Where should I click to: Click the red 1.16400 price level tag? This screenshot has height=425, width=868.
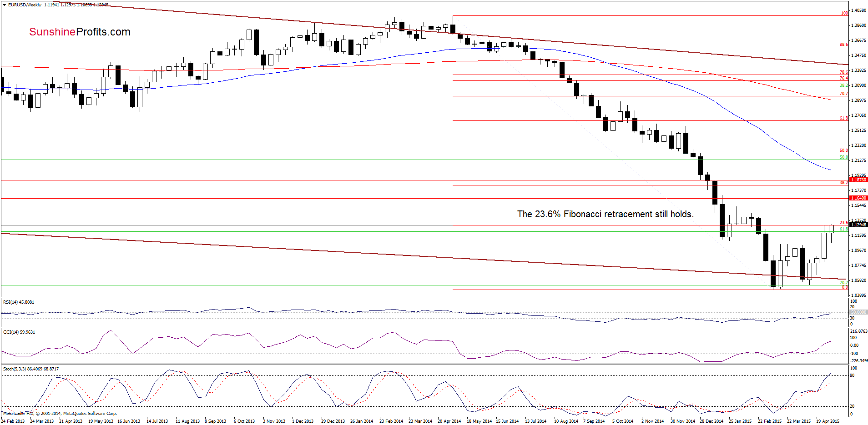point(858,198)
